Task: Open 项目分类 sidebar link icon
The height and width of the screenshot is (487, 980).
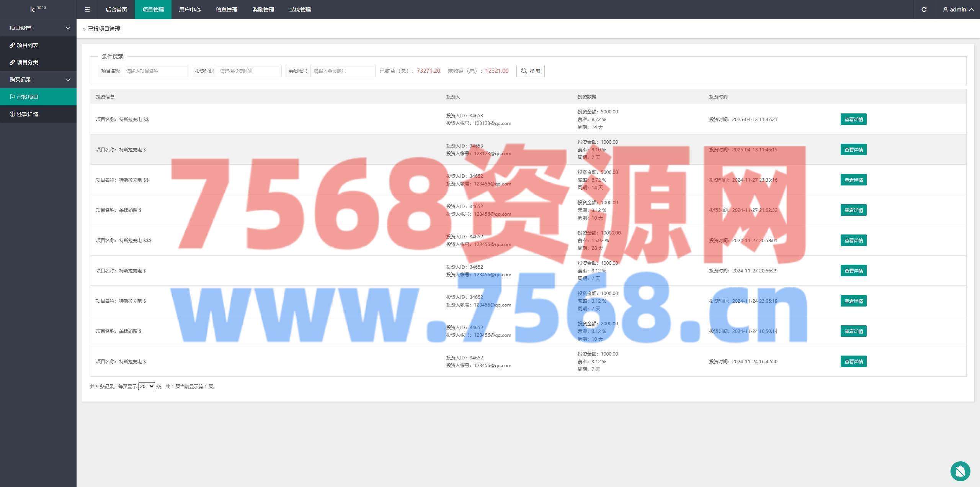Action: (x=13, y=62)
